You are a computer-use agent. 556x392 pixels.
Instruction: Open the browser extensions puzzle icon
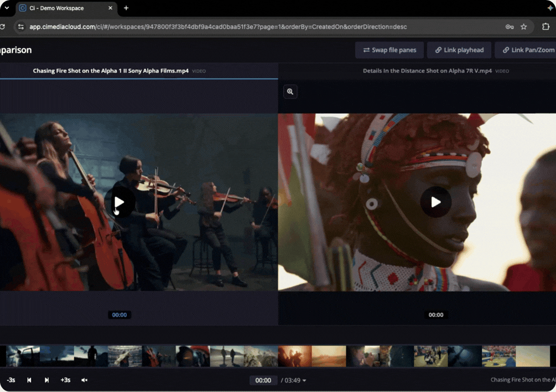coord(545,27)
